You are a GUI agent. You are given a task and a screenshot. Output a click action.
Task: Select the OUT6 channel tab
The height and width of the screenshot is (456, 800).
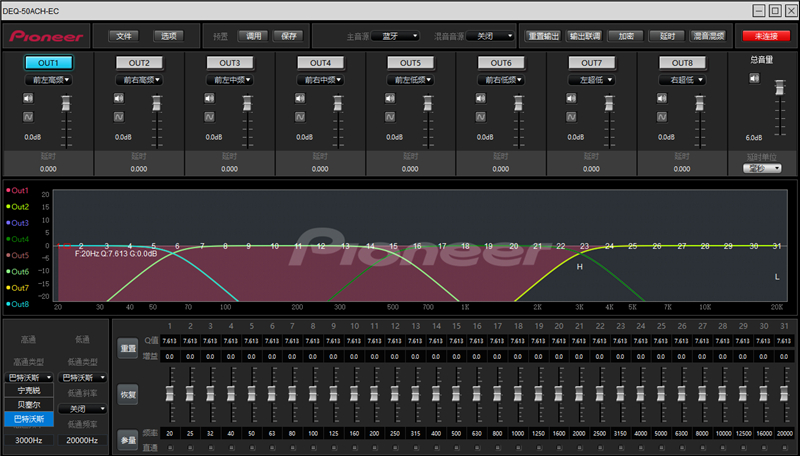pyautogui.click(x=501, y=63)
